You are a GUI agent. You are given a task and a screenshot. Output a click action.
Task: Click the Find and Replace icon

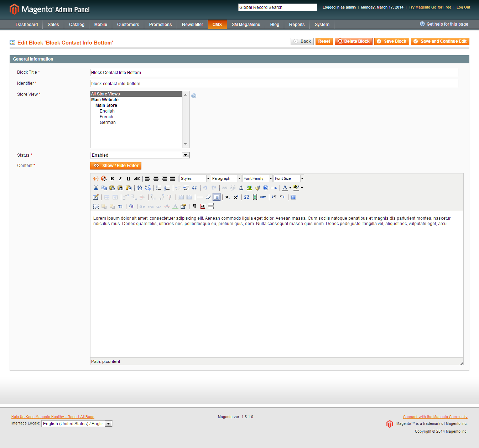tap(147, 188)
